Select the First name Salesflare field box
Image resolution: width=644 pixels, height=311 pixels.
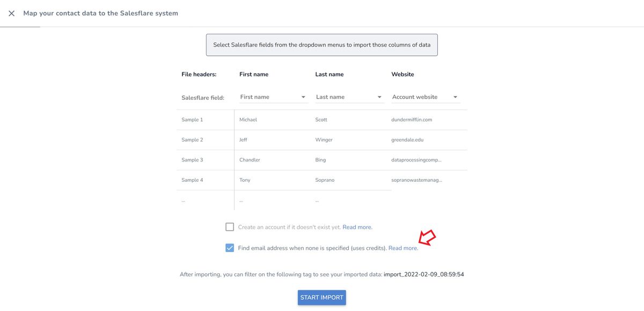point(273,97)
